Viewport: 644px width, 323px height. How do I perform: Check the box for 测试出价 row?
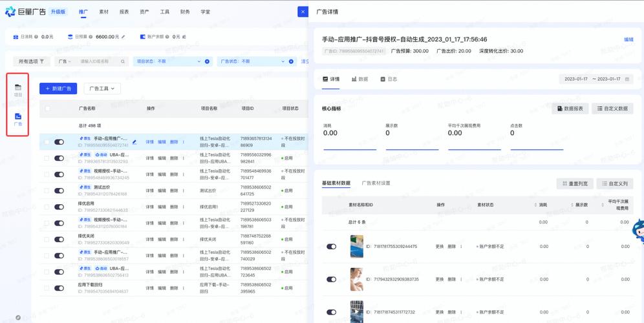point(47,191)
